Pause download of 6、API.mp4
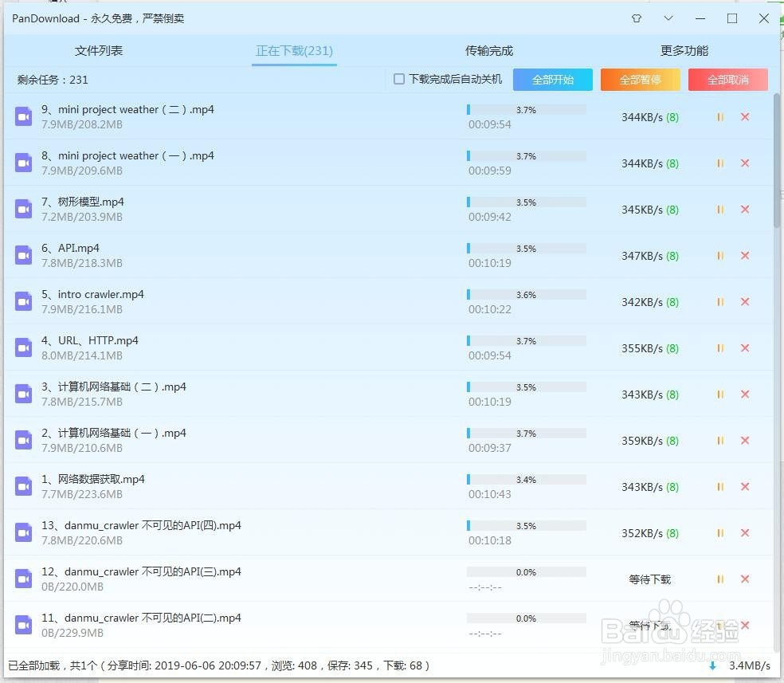 720,256
